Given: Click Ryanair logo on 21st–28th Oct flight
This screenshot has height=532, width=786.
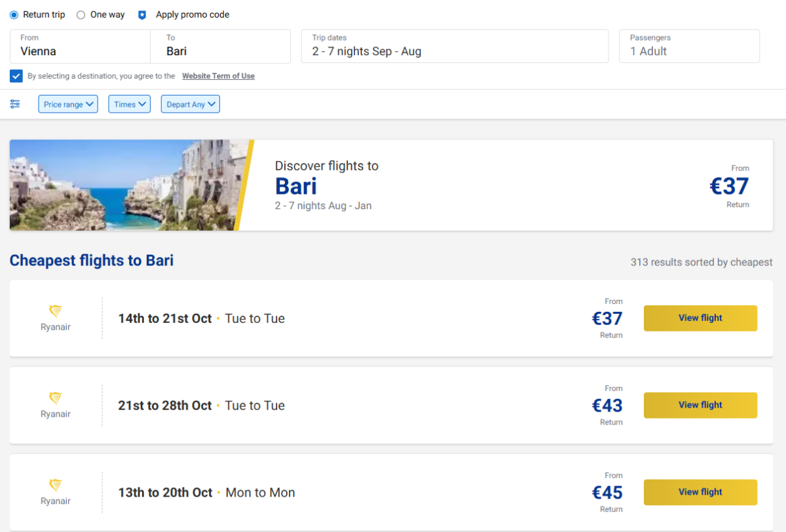Looking at the screenshot, I should pyautogui.click(x=56, y=398).
